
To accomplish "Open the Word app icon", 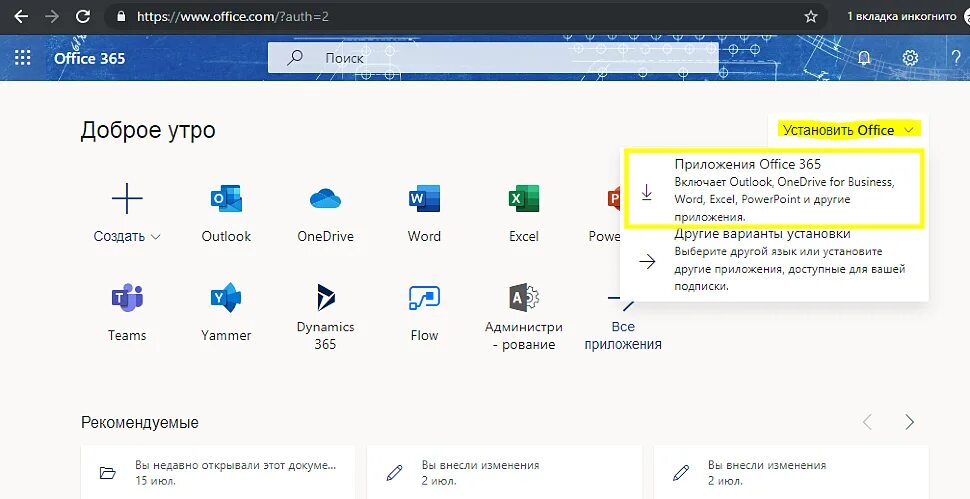I will [424, 199].
